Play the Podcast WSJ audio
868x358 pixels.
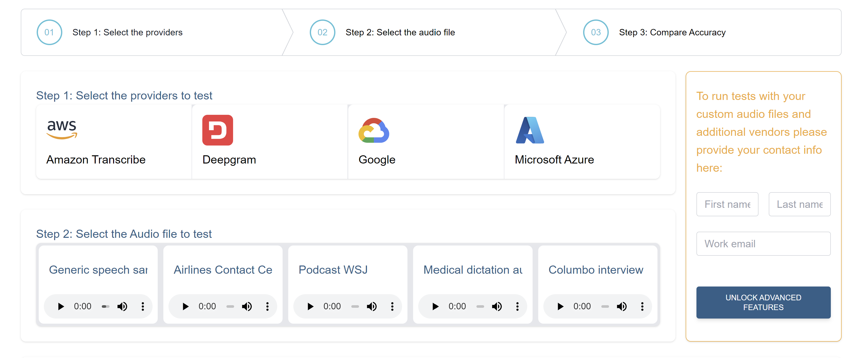(x=310, y=306)
